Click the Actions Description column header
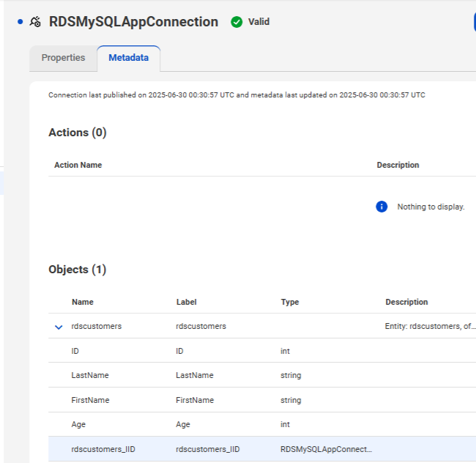This screenshot has width=476, height=463. pos(398,165)
